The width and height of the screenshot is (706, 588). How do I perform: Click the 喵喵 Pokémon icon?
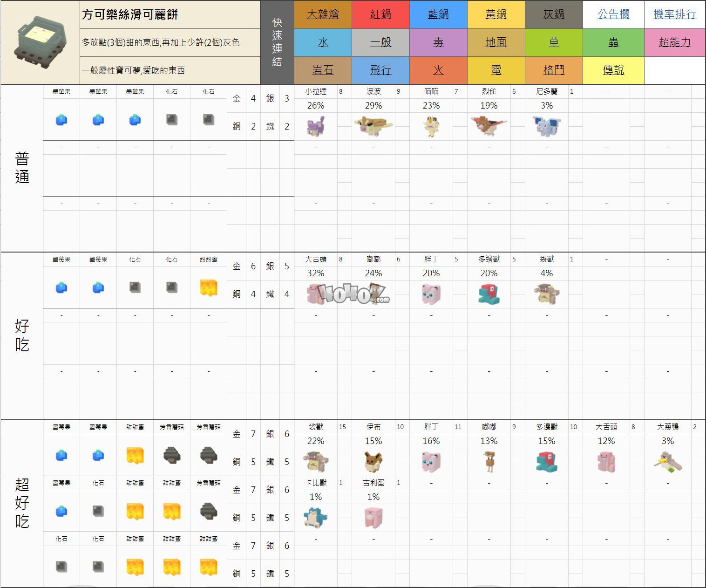432,126
